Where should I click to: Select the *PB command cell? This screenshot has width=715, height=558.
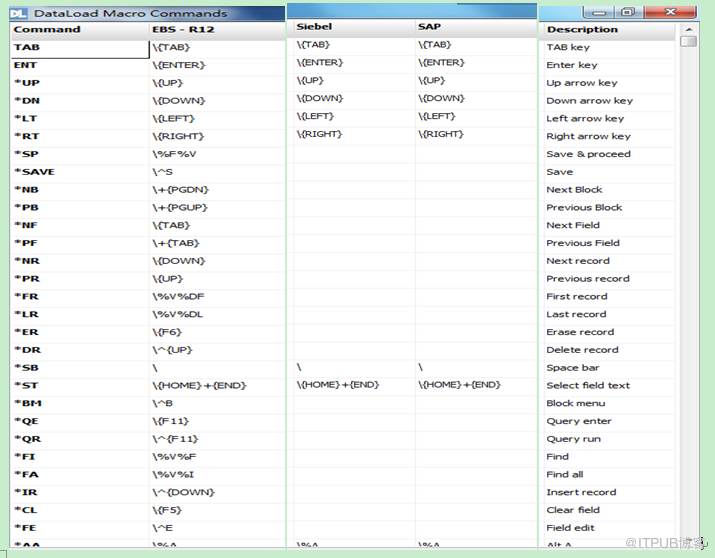(x=80, y=207)
